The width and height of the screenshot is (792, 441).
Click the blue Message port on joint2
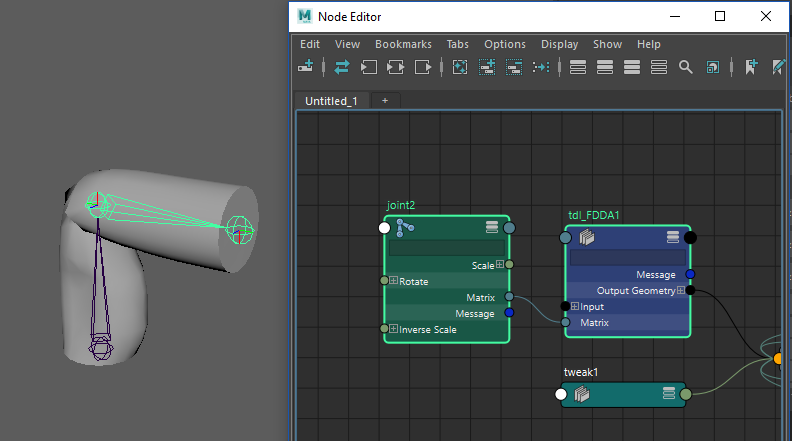pyautogui.click(x=509, y=313)
